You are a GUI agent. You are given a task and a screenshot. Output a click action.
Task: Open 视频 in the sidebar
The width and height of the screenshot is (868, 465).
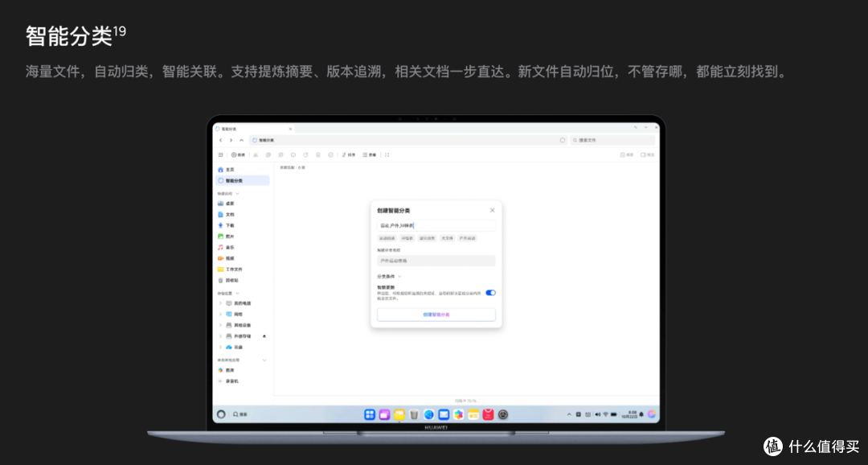point(243,258)
